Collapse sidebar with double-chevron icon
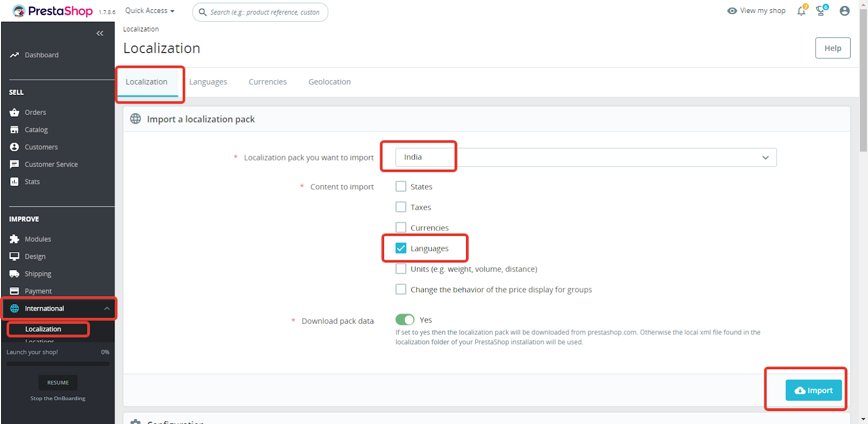868x424 pixels. (100, 34)
